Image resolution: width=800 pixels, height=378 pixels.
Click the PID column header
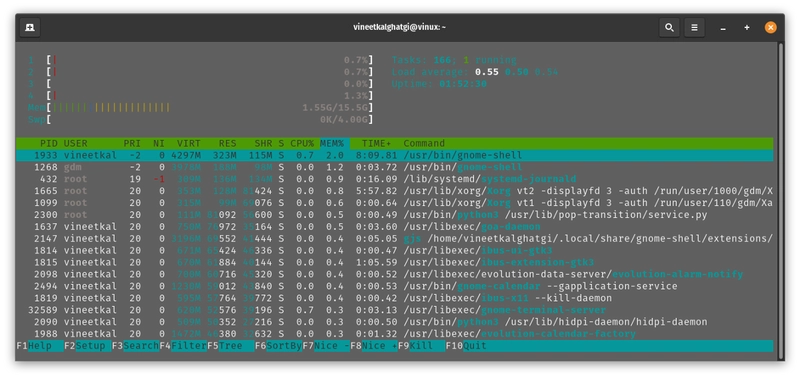tap(48, 143)
